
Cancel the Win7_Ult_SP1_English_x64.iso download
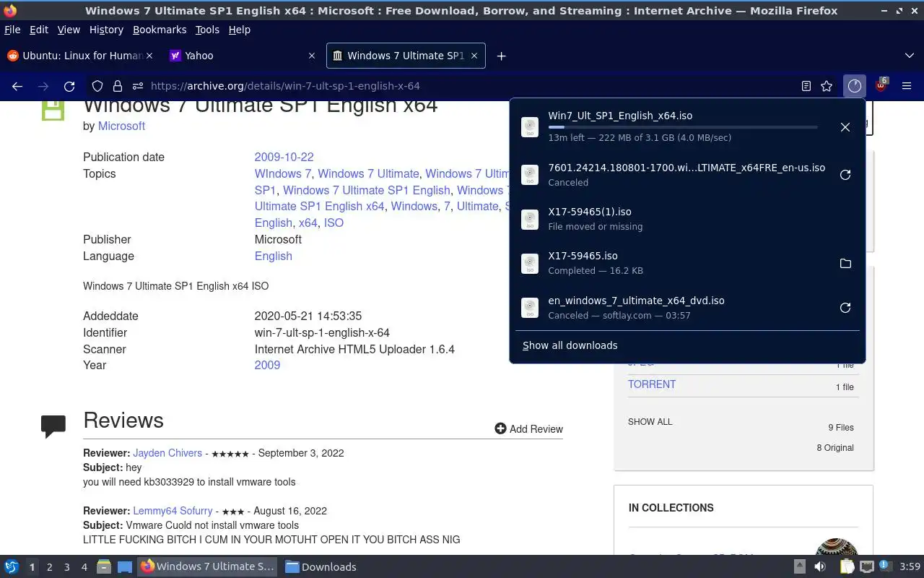click(845, 127)
